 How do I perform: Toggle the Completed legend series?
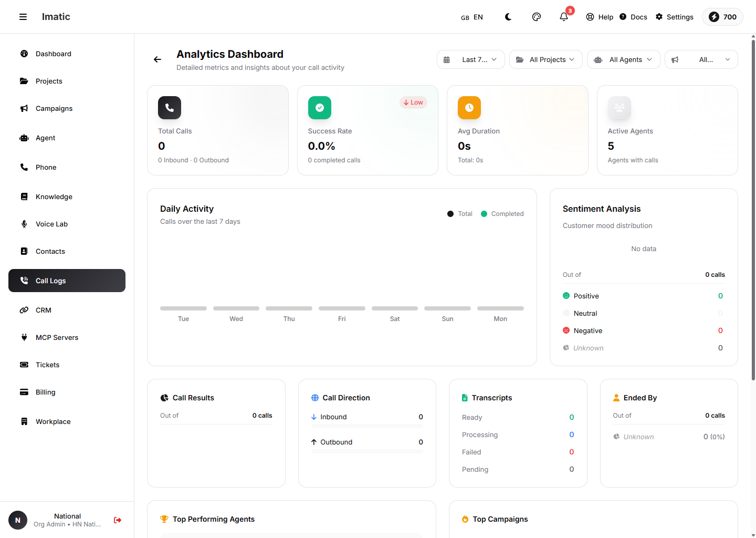coord(502,214)
